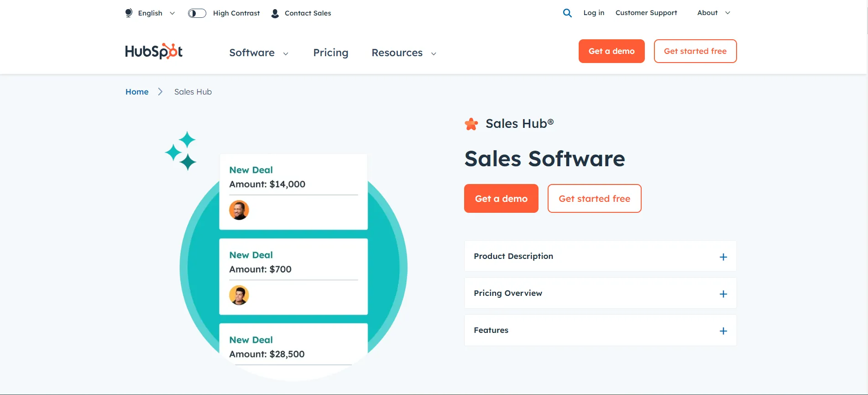Click the Sales Hub® title text
Image resolution: width=868 pixels, height=395 pixels.
click(519, 123)
